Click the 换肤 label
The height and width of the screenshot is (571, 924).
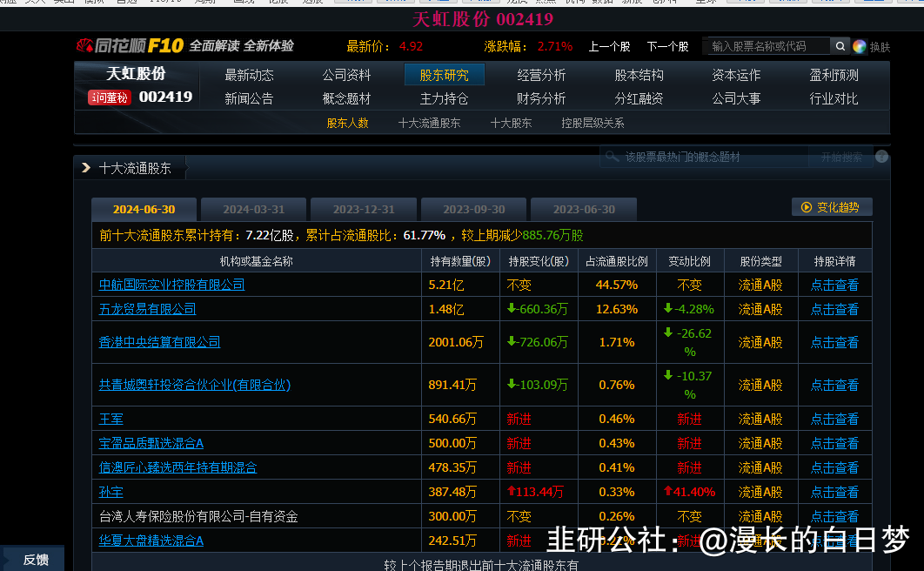click(x=880, y=47)
